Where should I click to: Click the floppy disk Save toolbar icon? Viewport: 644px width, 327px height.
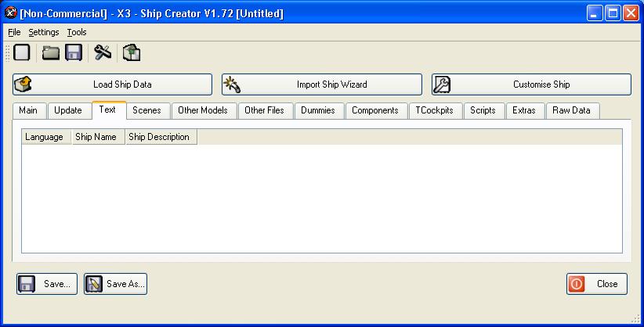[74, 52]
